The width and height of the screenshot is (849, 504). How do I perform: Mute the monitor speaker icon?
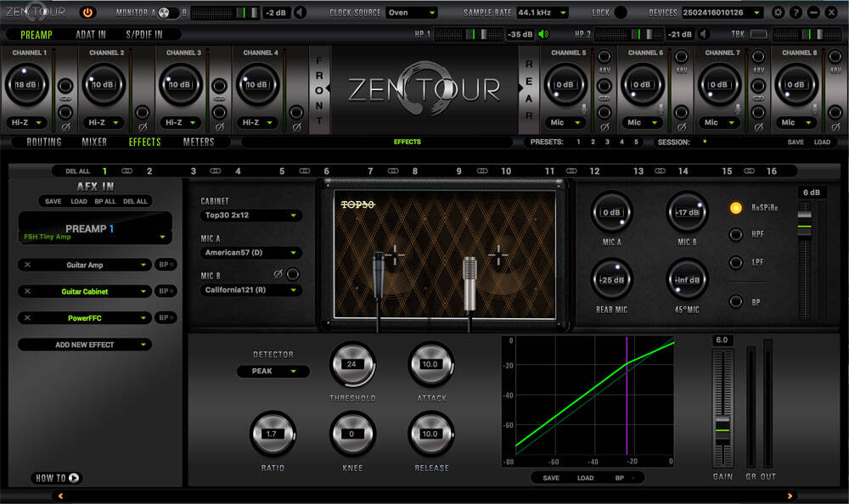pos(300,12)
